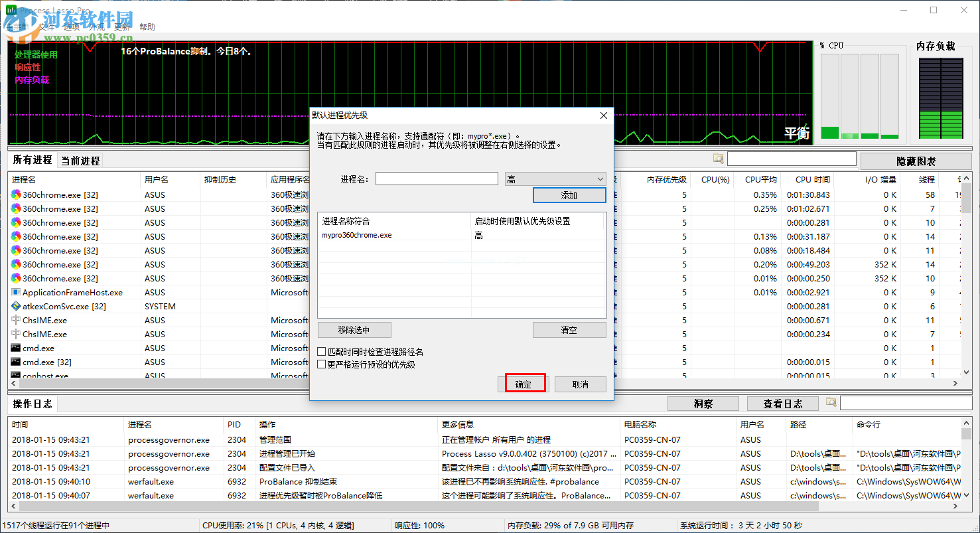
Task: Click the dialog's 进程名称符合 column header
Action: [x=394, y=221]
